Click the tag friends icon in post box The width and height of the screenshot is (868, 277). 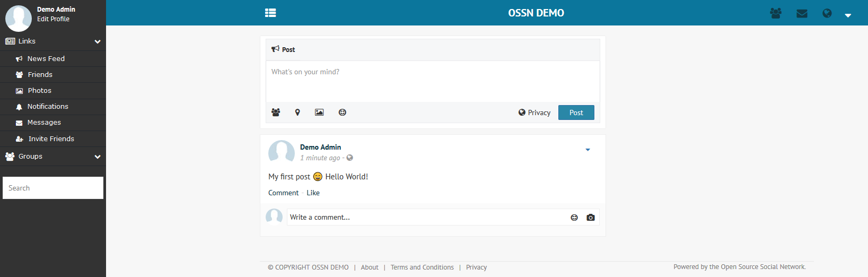pos(276,112)
